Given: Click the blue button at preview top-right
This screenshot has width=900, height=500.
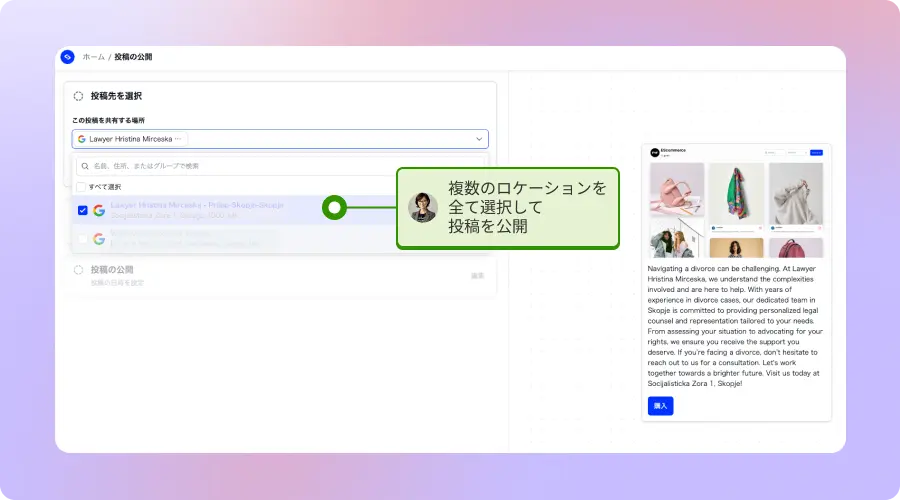Looking at the screenshot, I should pos(816,152).
